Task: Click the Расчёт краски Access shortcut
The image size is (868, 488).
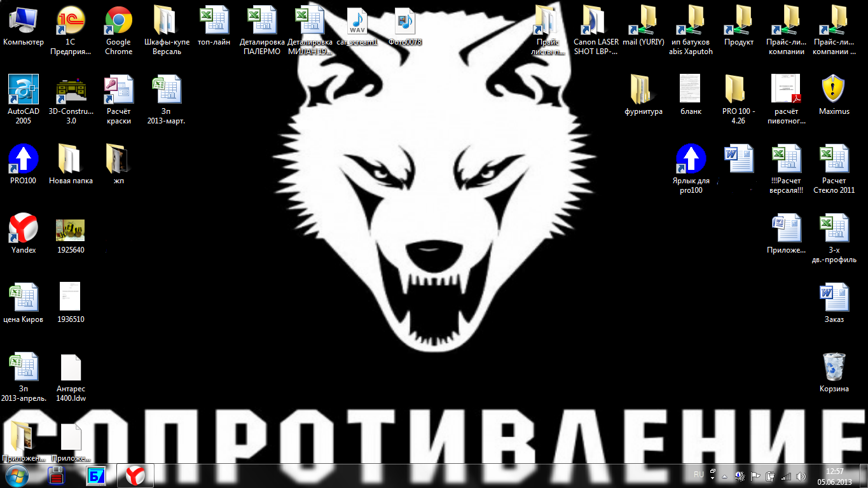Action: pyautogui.click(x=118, y=90)
